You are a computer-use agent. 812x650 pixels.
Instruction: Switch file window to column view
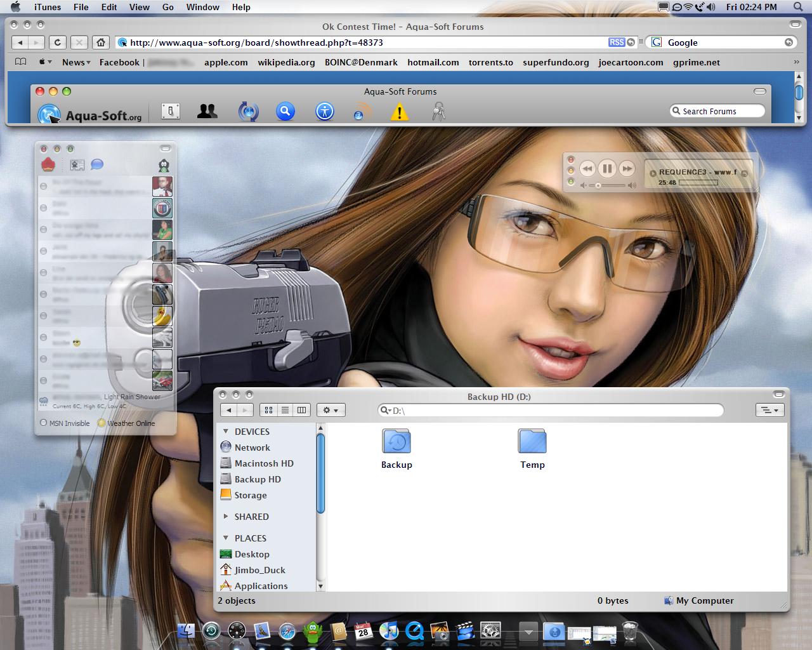point(302,410)
